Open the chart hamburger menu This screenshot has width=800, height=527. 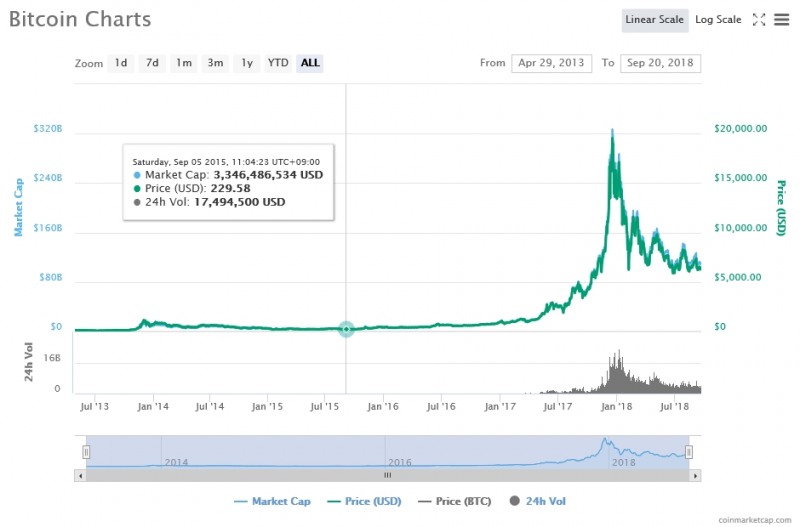point(781,19)
